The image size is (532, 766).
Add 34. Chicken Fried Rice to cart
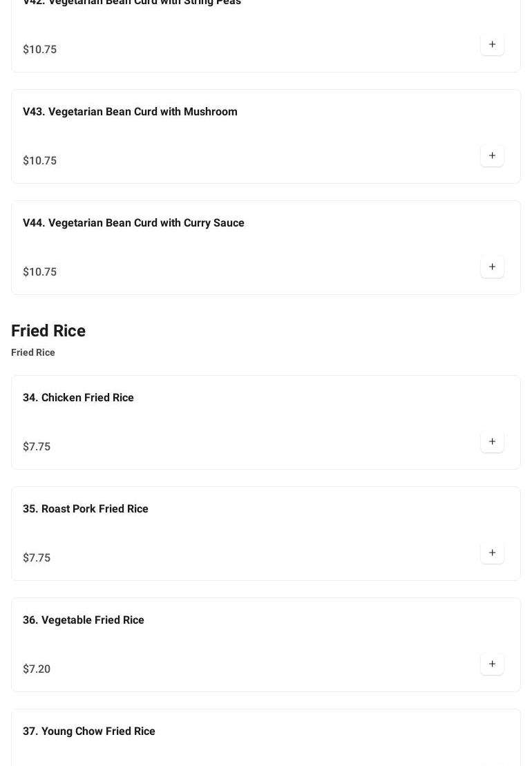pyautogui.click(x=492, y=442)
